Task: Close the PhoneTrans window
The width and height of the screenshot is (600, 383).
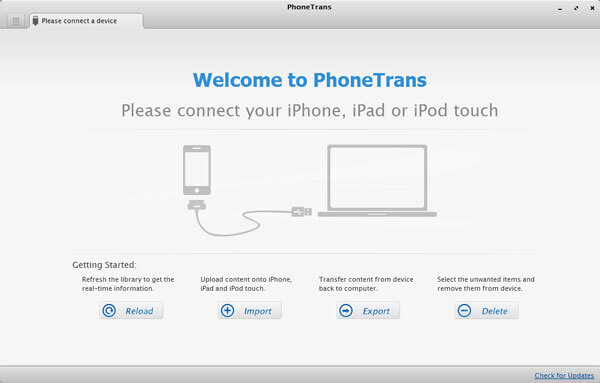Action: point(592,8)
